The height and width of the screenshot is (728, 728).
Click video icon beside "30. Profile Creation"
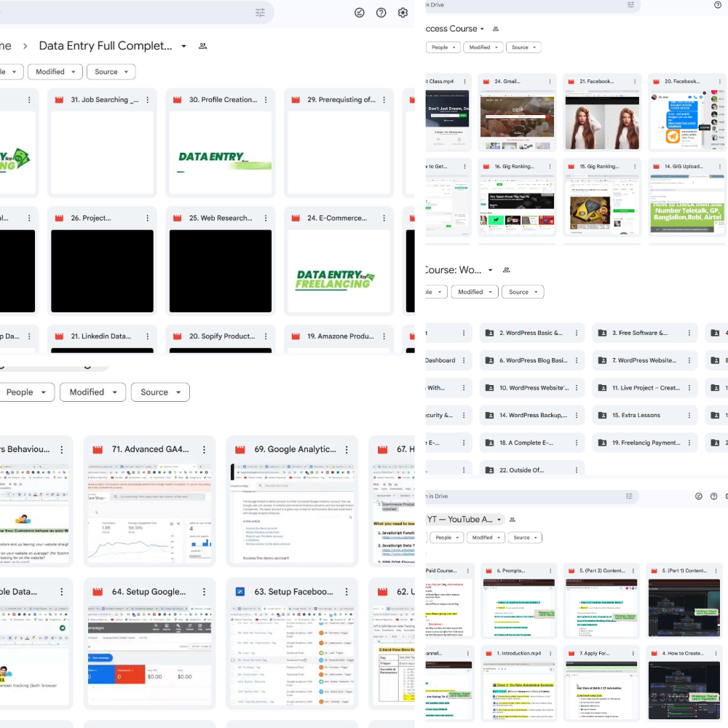(178, 100)
